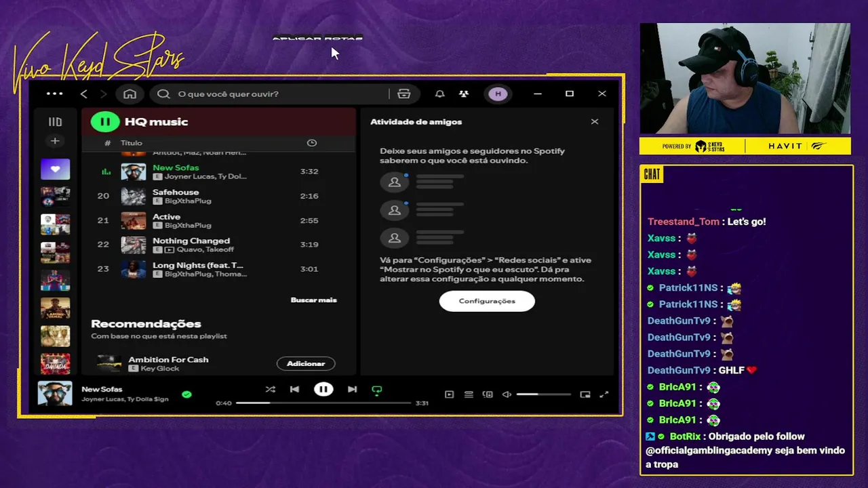The image size is (868, 488).
Task: Close the Atividade de amigos panel
Action: (595, 122)
